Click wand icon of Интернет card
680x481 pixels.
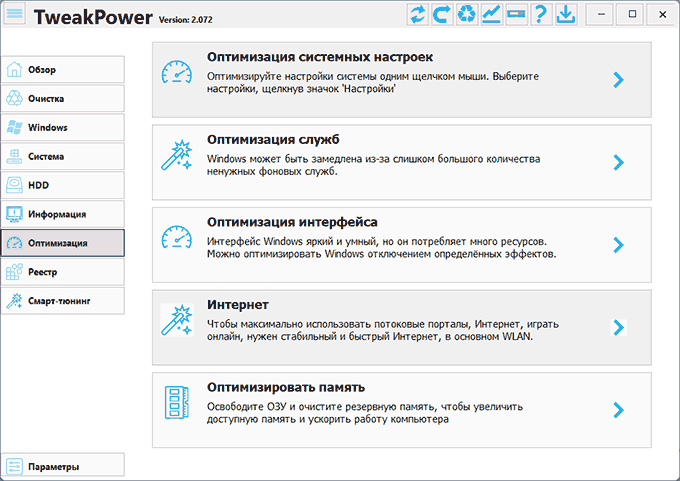(x=177, y=320)
